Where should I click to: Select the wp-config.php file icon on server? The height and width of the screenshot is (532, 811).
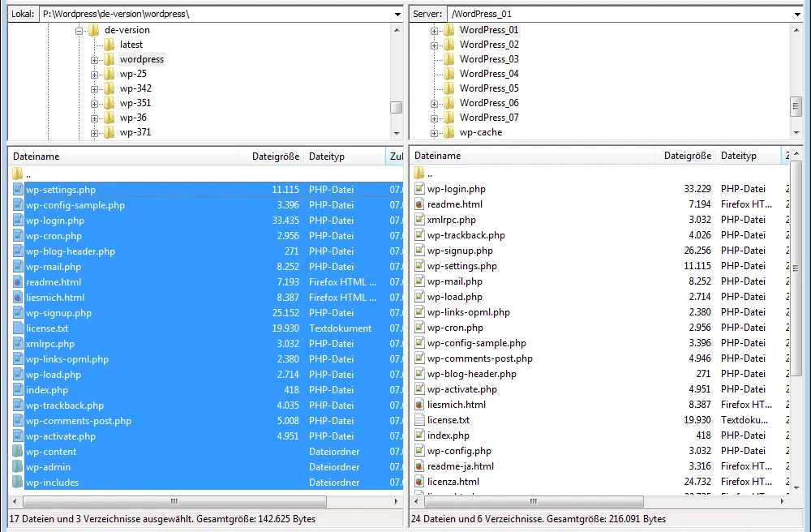(419, 451)
